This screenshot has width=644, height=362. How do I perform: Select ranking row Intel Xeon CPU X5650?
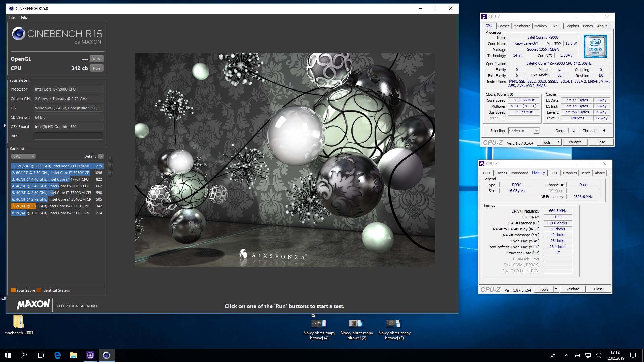(57, 166)
